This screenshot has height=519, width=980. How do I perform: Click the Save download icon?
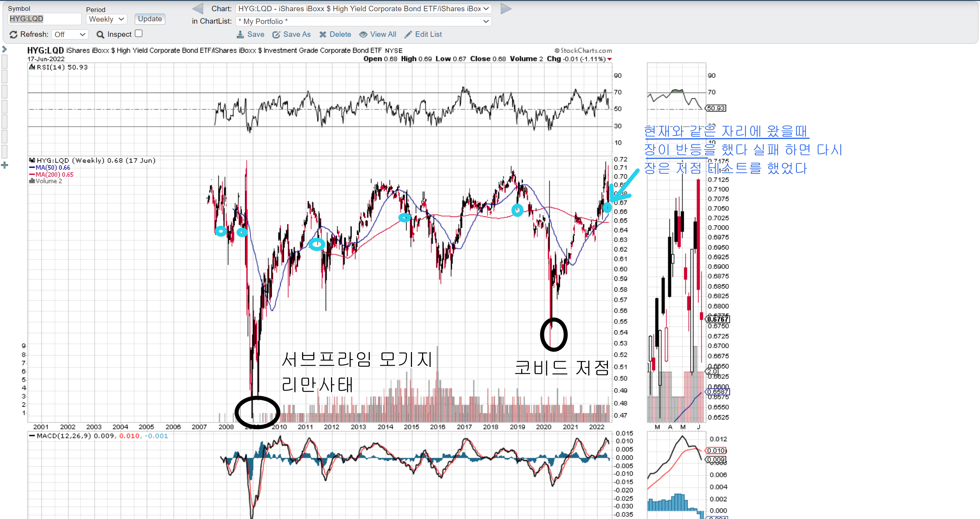click(x=240, y=34)
